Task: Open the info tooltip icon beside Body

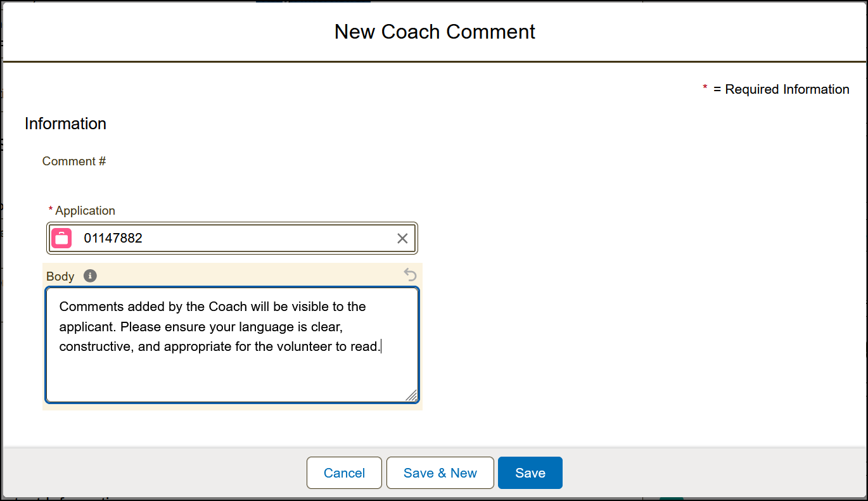Action: click(90, 276)
